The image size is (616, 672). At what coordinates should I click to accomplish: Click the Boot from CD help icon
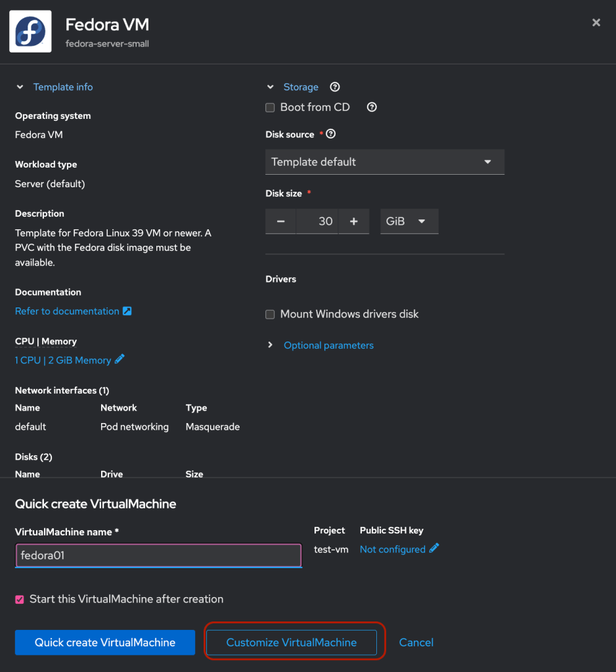pos(372,107)
